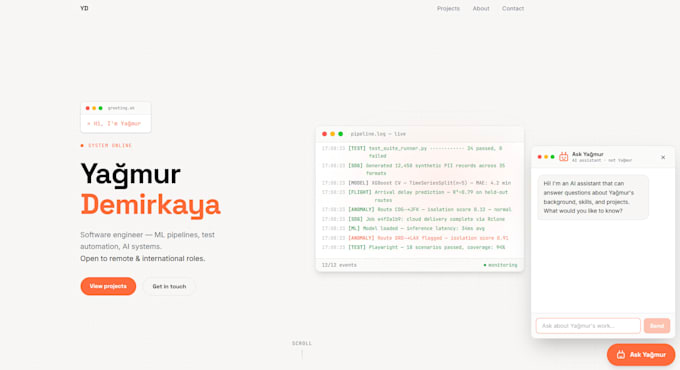Click the monitoring status indicator
This screenshot has height=370, width=680.
click(x=500, y=265)
